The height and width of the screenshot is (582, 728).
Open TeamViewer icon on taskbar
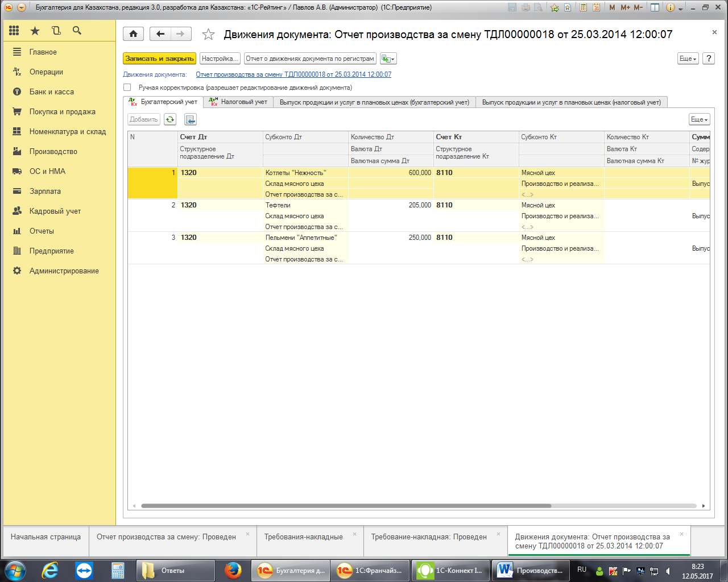point(84,570)
